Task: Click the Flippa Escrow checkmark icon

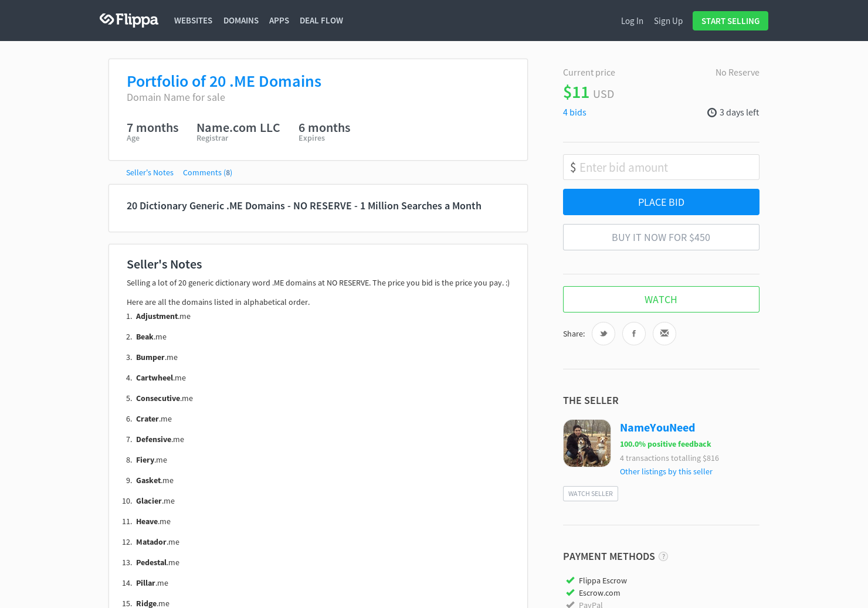Action: coord(570,580)
